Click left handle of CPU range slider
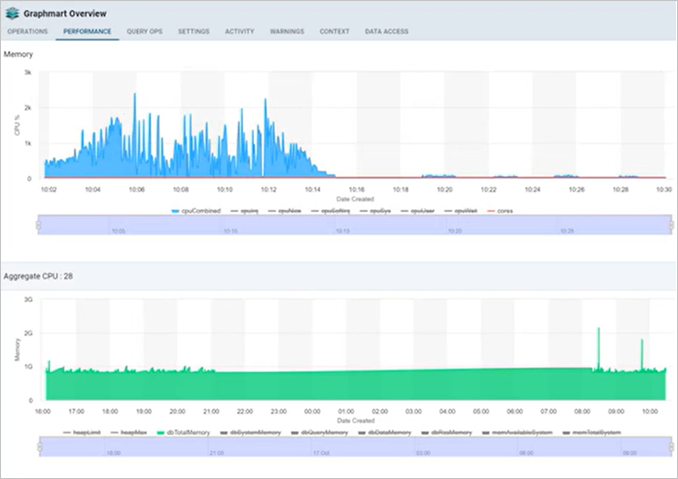The height and width of the screenshot is (479, 678). tap(38, 226)
